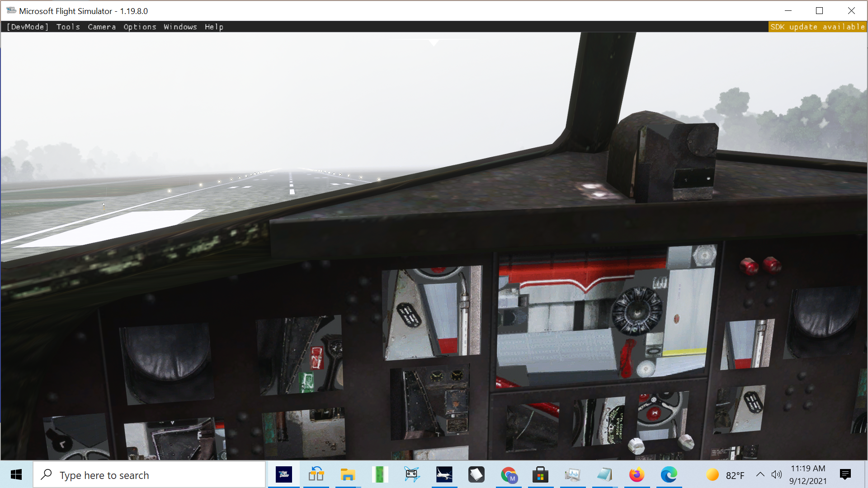Image resolution: width=868 pixels, height=488 pixels.
Task: Open Microsoft Store from the taskbar
Action: point(540,474)
